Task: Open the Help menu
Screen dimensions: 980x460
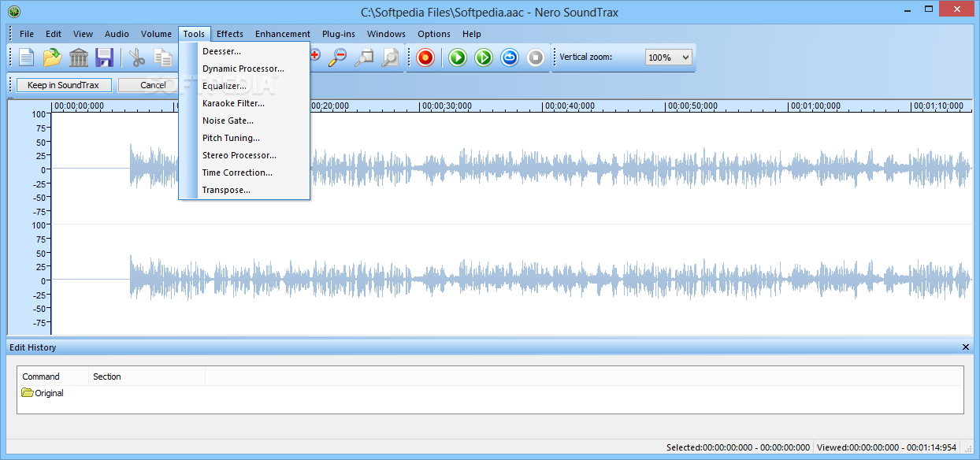Action: pyautogui.click(x=472, y=34)
